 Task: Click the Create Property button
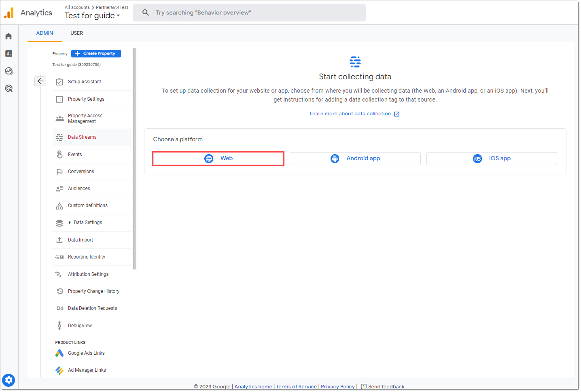[x=96, y=53]
